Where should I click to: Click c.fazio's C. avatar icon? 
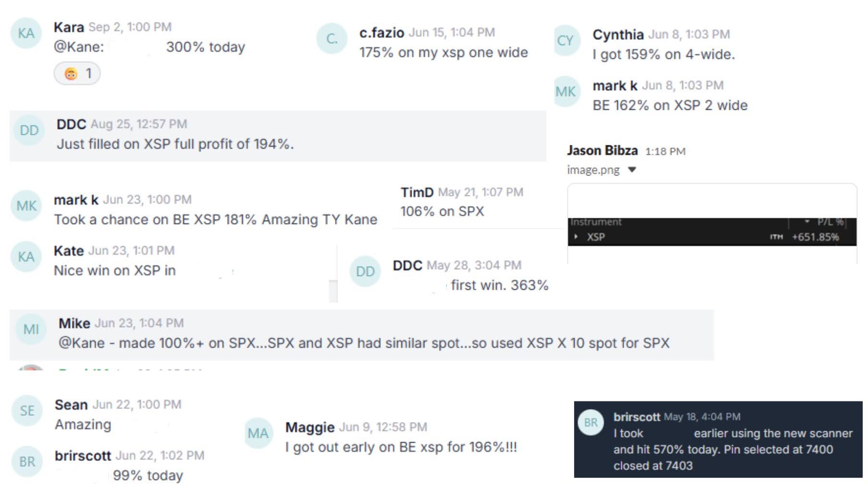332,38
